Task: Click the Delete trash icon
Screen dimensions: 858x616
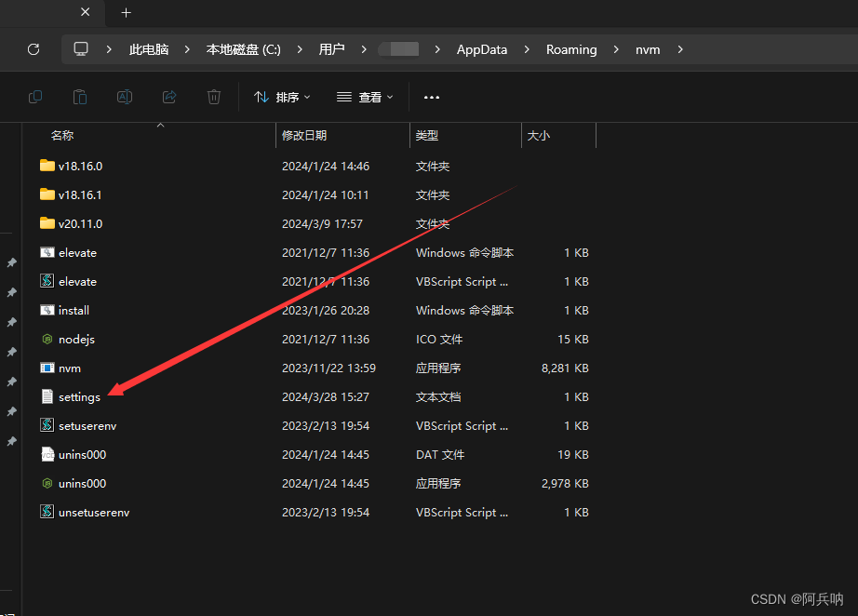Action: tap(214, 97)
